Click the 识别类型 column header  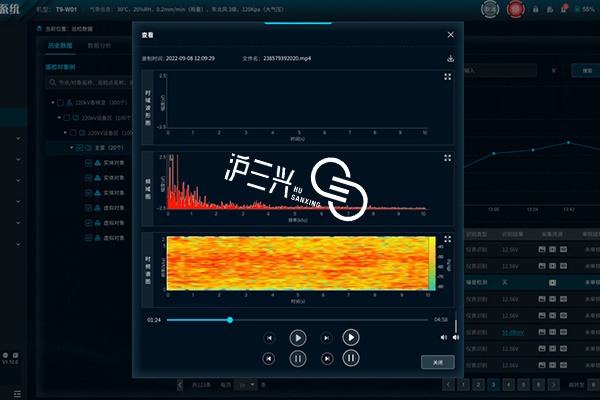pos(476,234)
